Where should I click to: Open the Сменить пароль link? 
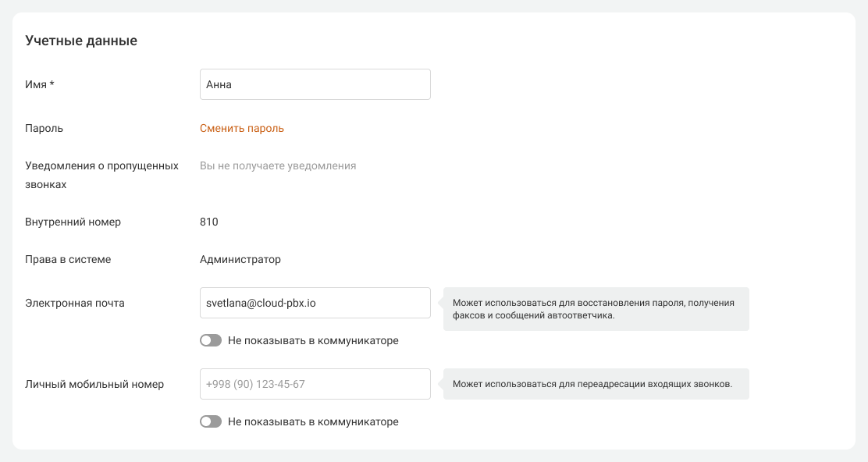click(242, 129)
